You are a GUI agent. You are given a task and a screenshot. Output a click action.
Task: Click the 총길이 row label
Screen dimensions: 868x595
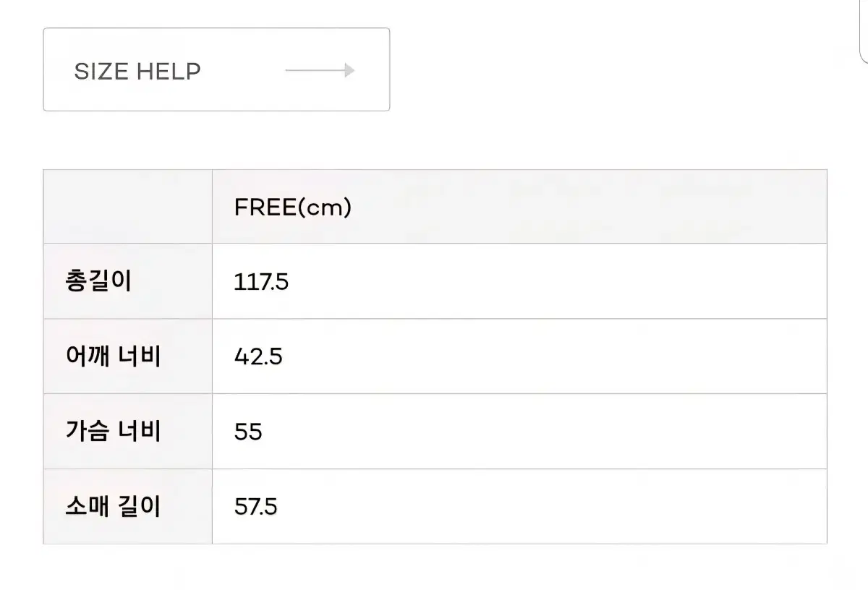98,281
